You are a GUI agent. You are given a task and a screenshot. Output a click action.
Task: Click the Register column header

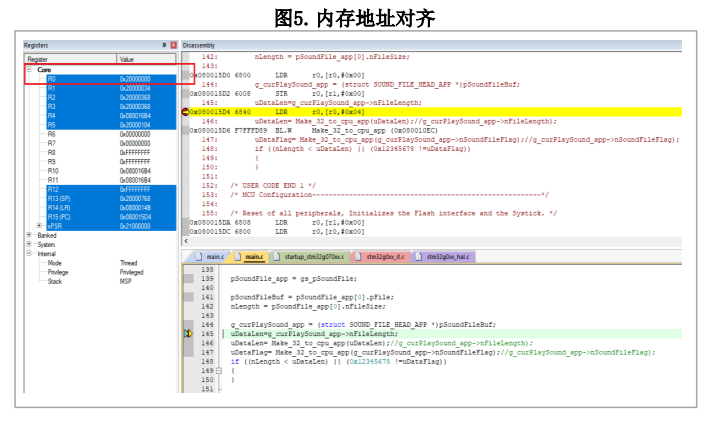pos(70,59)
